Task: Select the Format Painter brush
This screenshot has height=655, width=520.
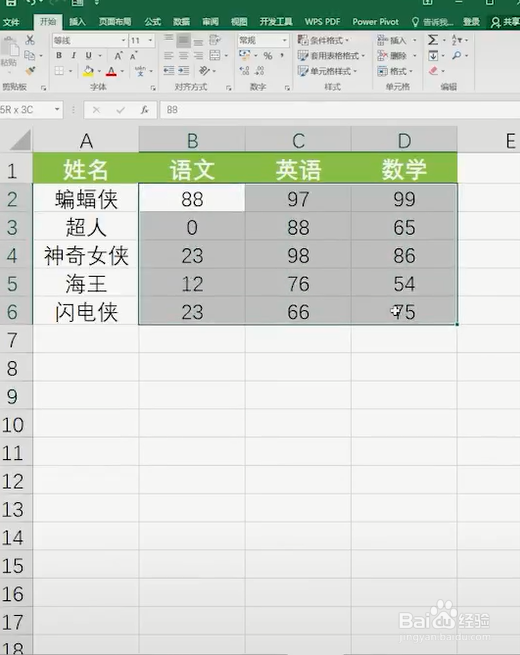Action: [x=30, y=71]
